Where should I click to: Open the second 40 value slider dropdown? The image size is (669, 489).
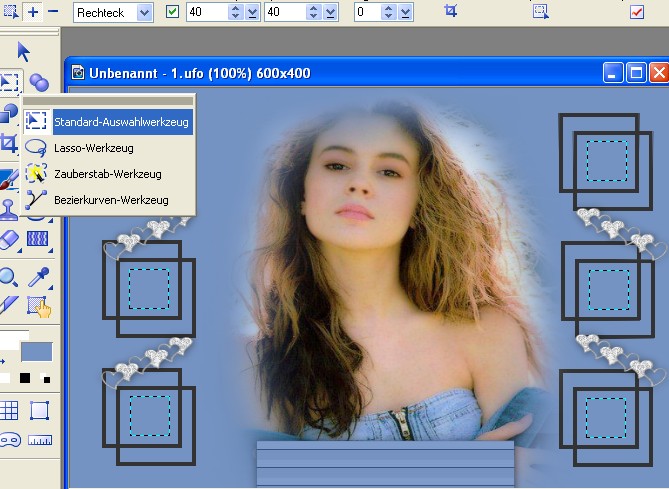click(x=330, y=12)
